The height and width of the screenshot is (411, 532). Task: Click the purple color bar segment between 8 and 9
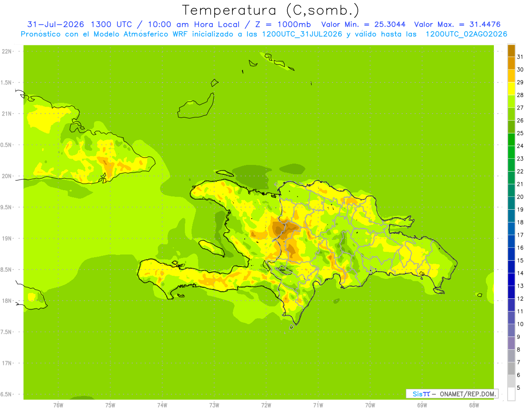tap(511, 344)
